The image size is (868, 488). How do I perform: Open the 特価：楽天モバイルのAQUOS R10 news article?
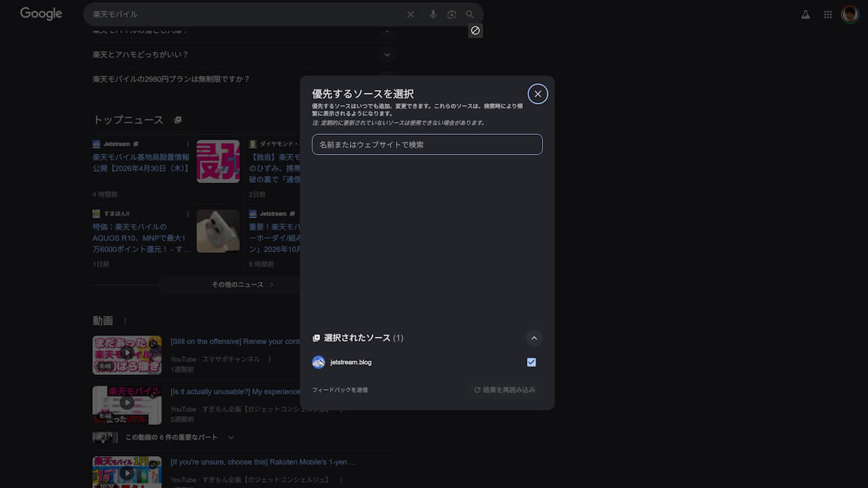pos(142,239)
